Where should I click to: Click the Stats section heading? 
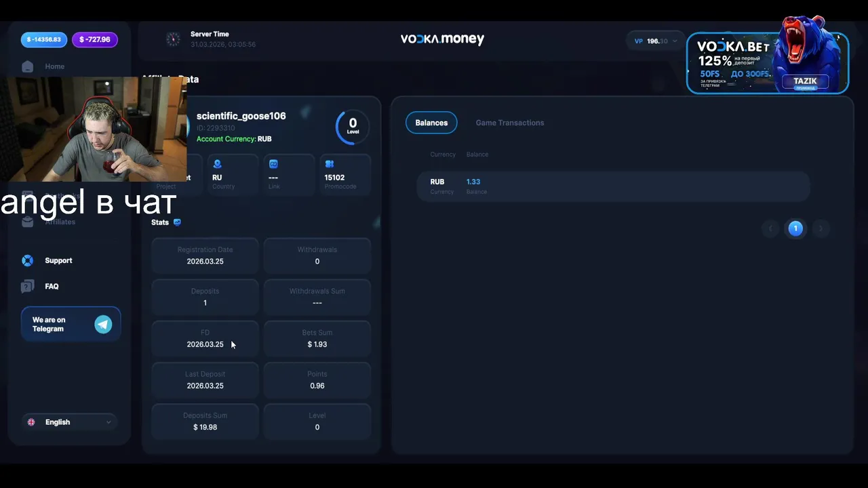pos(160,222)
